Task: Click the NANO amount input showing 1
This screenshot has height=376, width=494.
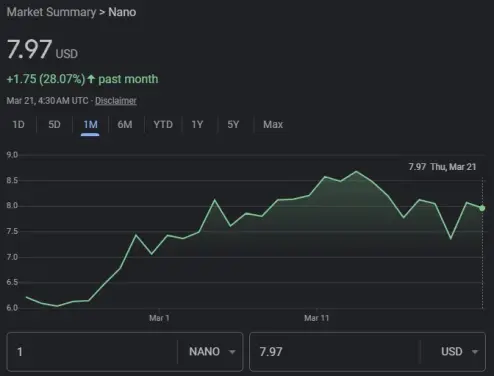Action: pyautogui.click(x=93, y=352)
